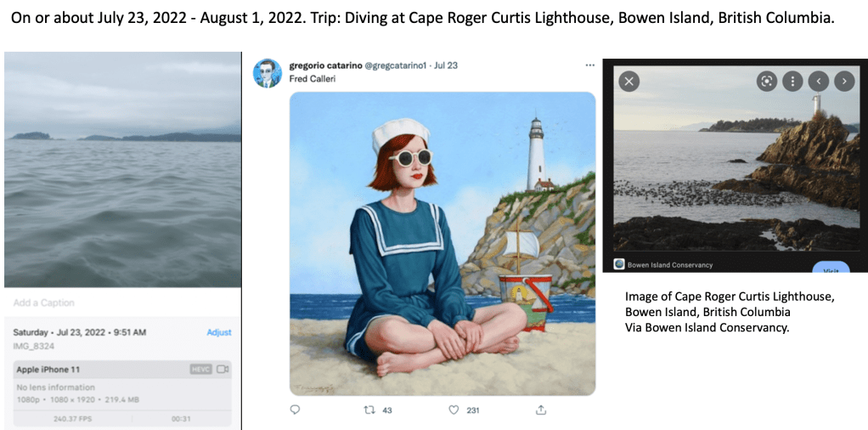
Task: Open the three-dot menu on image viewer
Action: [792, 82]
